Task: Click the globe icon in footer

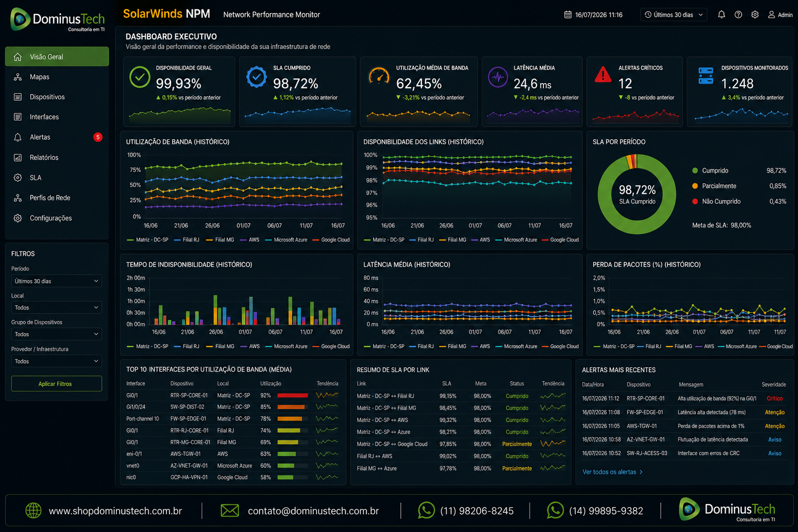Action: point(33,511)
